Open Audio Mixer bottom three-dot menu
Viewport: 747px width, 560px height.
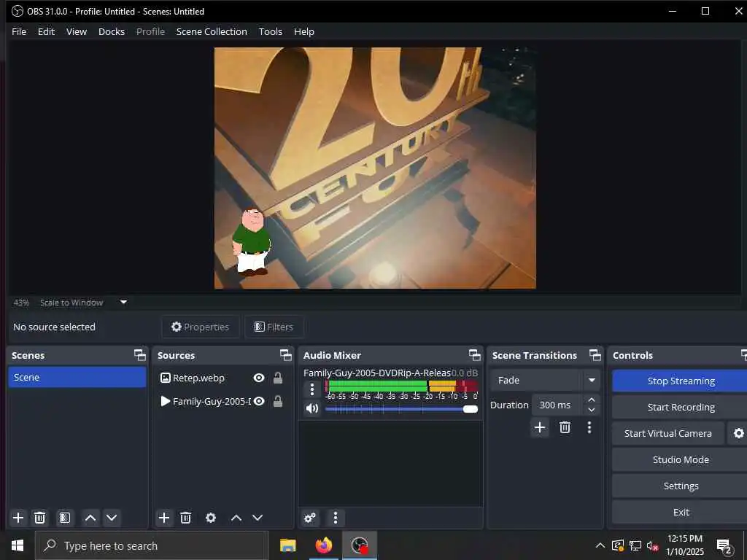pos(336,518)
